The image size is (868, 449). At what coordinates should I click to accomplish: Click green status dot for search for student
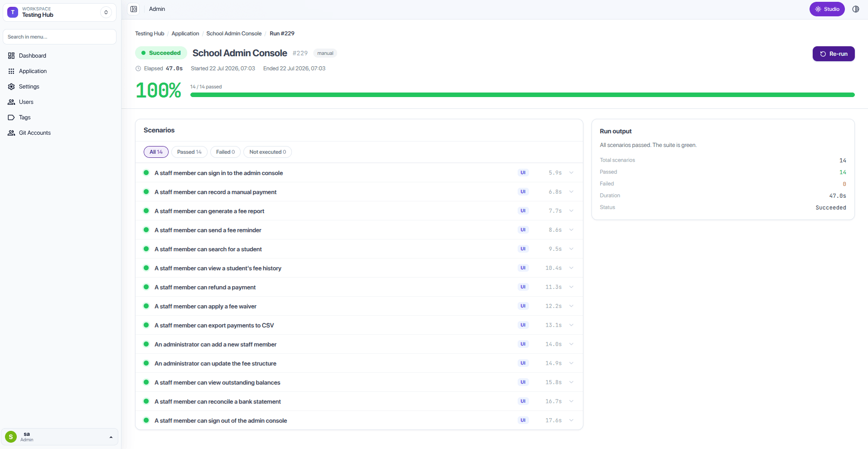(x=146, y=249)
